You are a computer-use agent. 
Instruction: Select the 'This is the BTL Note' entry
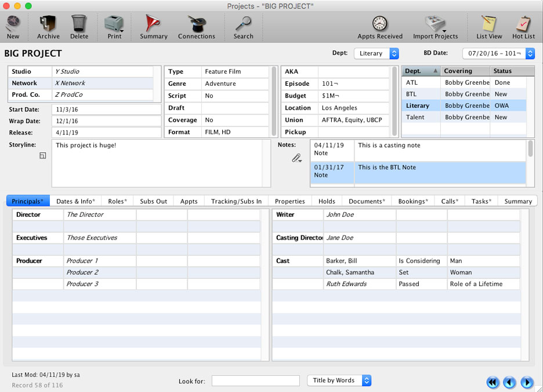(x=418, y=172)
